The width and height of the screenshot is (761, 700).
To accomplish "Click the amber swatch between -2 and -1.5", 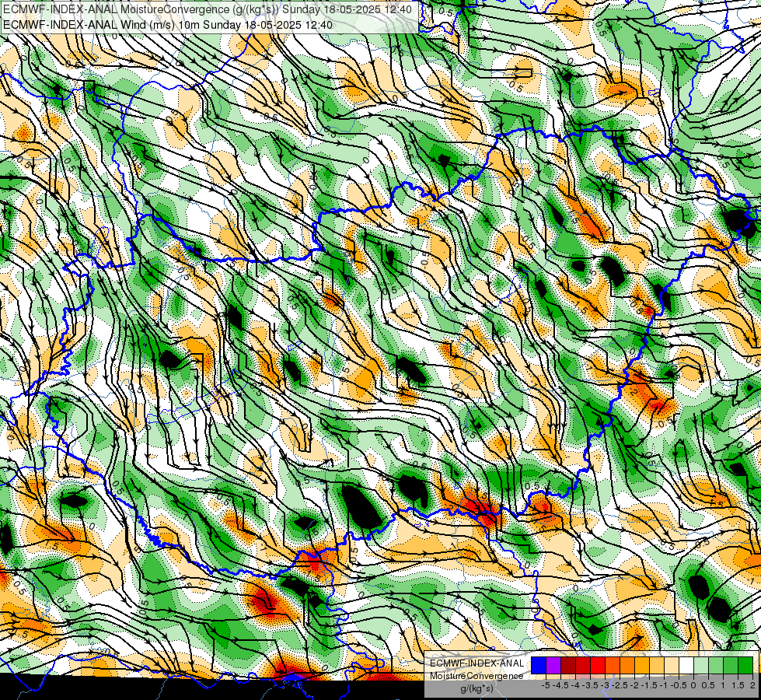I will tap(642, 665).
